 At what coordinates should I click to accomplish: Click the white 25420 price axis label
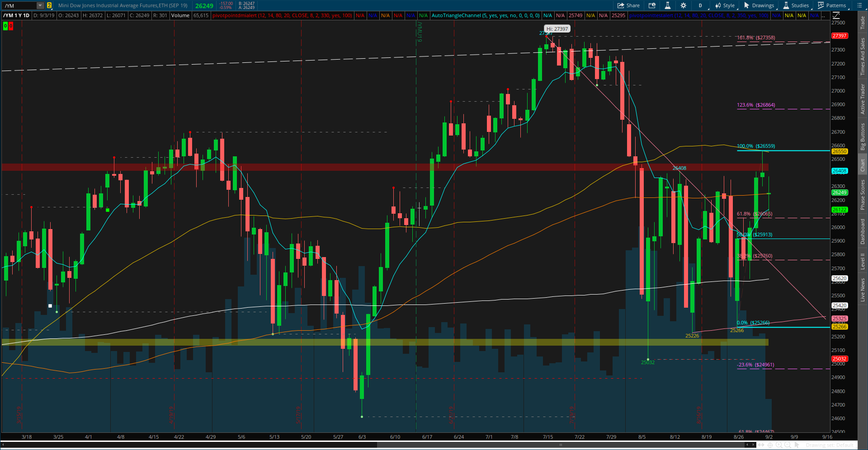point(840,305)
